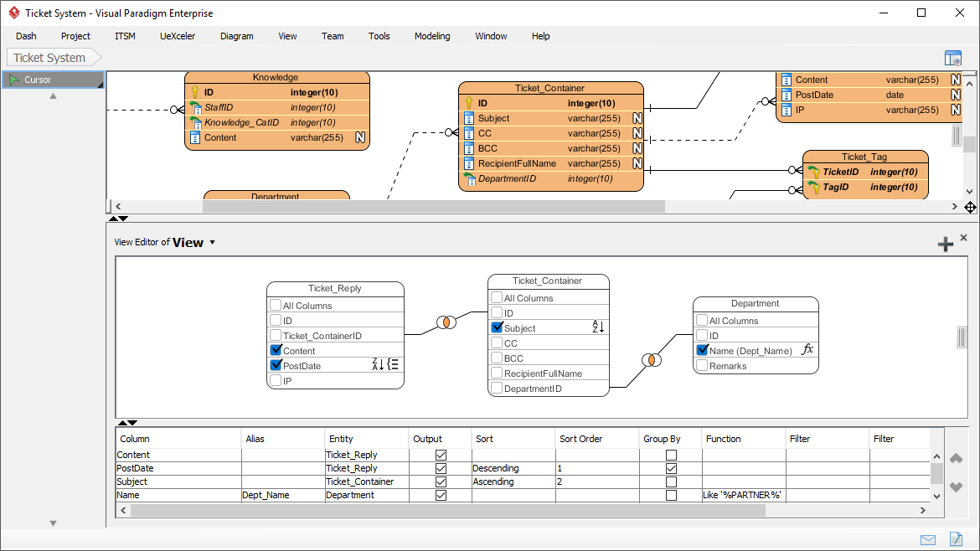The height and width of the screenshot is (551, 980).
Task: Uncheck Content column in Ticket_Reply
Action: click(276, 351)
